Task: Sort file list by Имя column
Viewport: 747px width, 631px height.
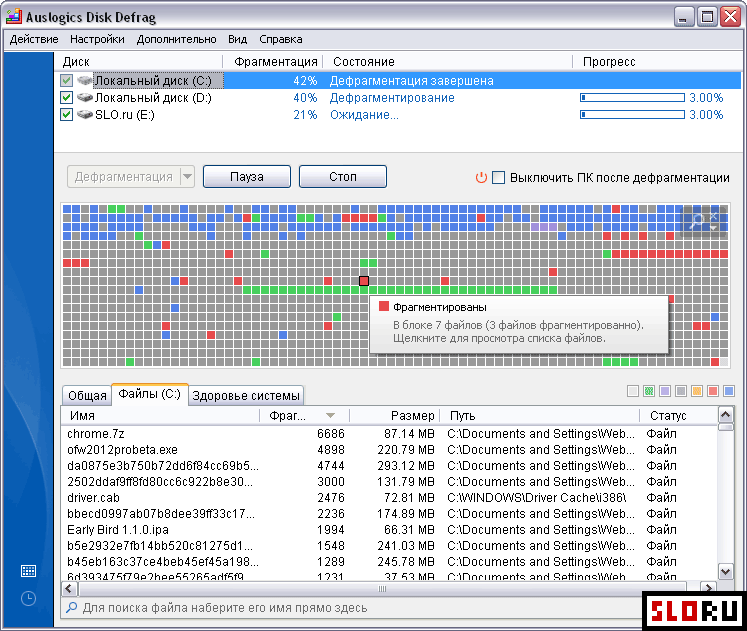Action: 161,416
